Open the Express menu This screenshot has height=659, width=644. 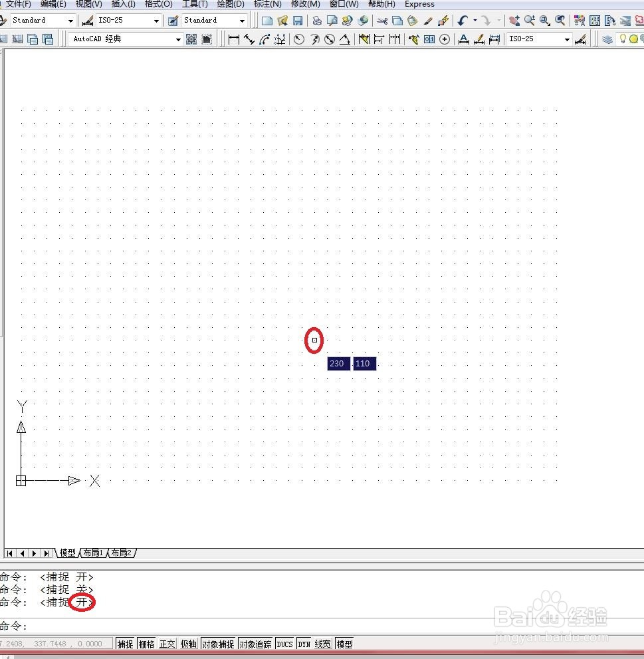[x=419, y=4]
